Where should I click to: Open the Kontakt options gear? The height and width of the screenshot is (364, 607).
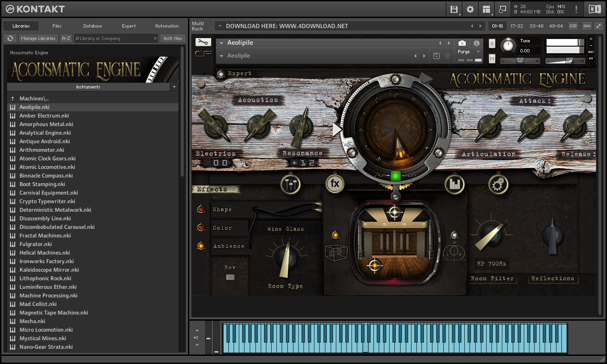(470, 9)
